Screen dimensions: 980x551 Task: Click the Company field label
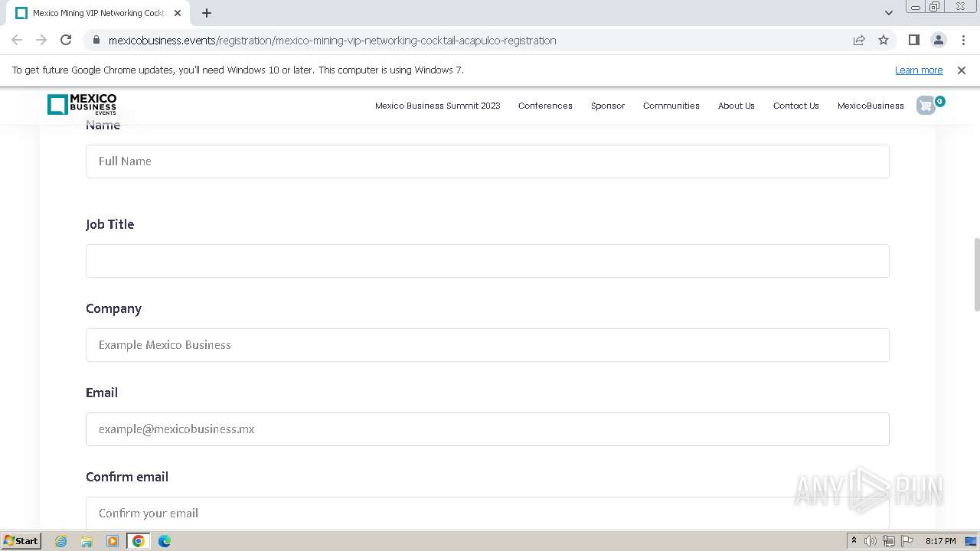coord(113,308)
